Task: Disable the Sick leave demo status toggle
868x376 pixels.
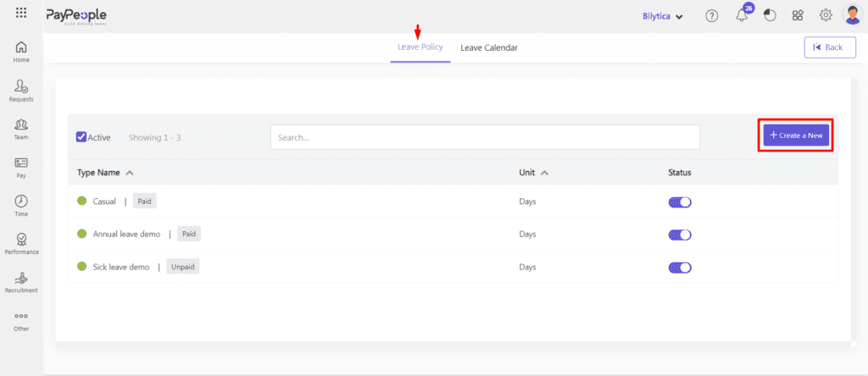Action: click(x=680, y=267)
